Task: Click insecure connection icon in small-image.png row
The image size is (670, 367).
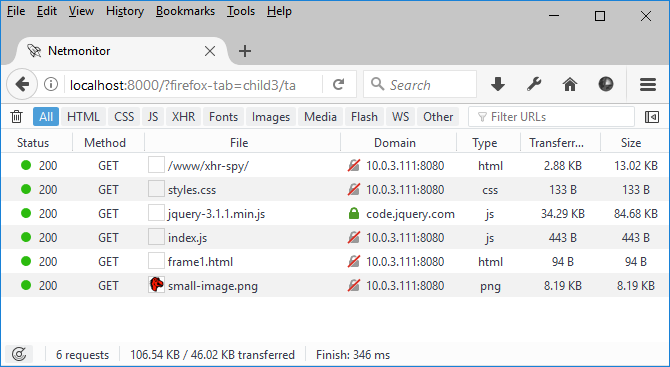Action: click(x=353, y=285)
